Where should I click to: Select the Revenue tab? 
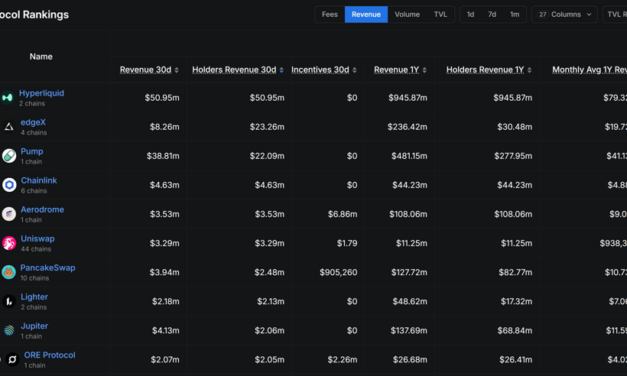click(366, 14)
